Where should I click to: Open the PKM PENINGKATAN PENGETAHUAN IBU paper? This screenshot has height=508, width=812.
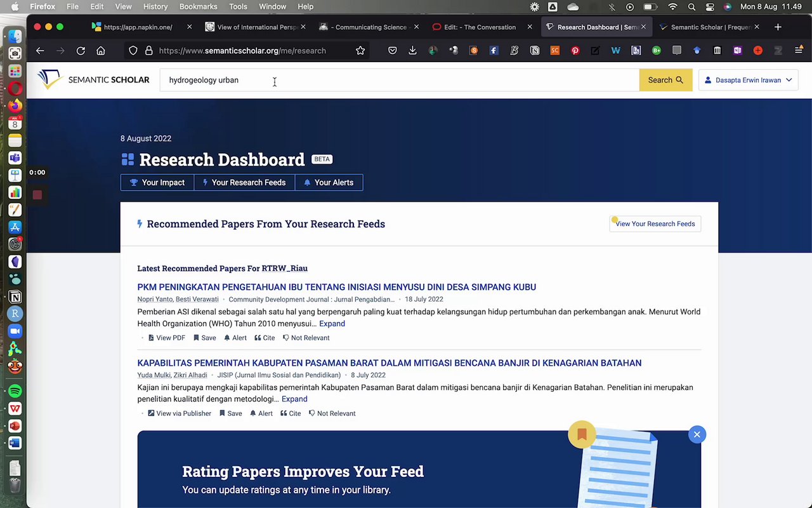pyautogui.click(x=337, y=287)
